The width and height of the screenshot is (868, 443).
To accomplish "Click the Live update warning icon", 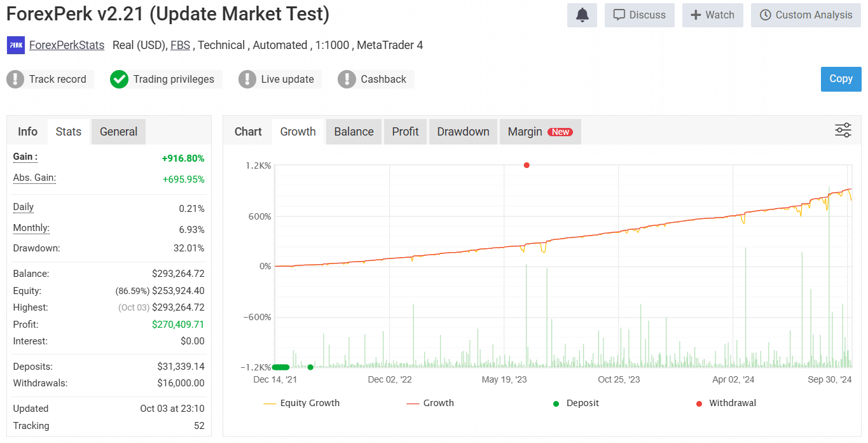I will (x=247, y=80).
